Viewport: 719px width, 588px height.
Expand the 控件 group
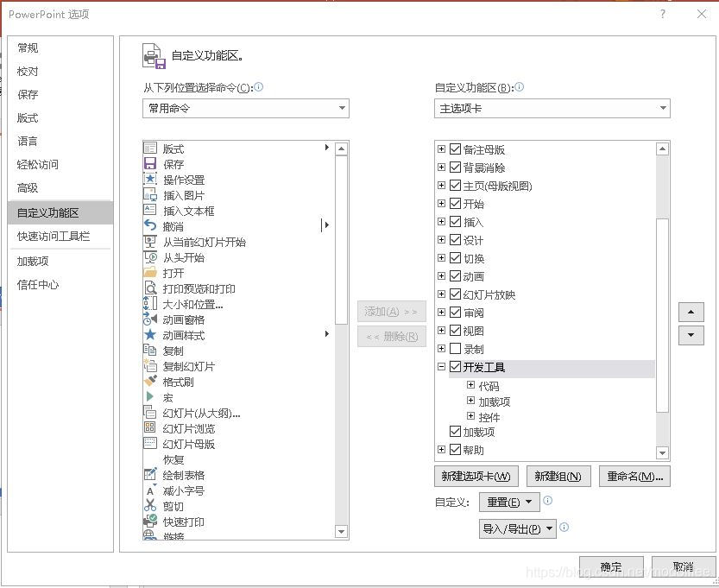(x=470, y=416)
